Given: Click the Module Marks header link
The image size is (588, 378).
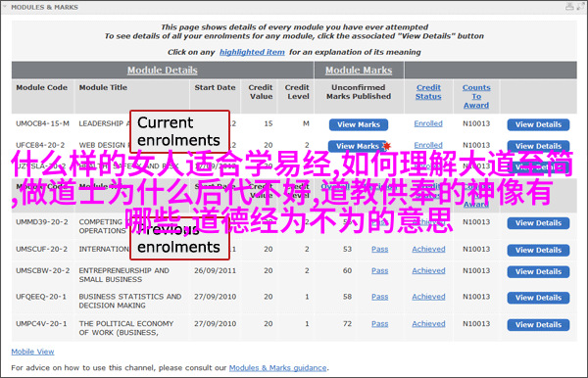Looking at the screenshot, I should 359,71.
